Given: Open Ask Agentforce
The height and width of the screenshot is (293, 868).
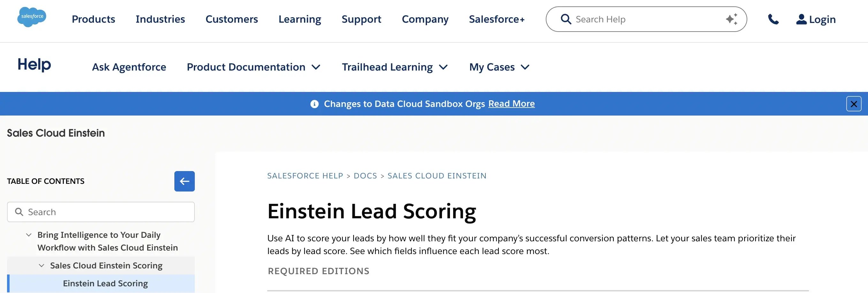Looking at the screenshot, I should click(129, 67).
